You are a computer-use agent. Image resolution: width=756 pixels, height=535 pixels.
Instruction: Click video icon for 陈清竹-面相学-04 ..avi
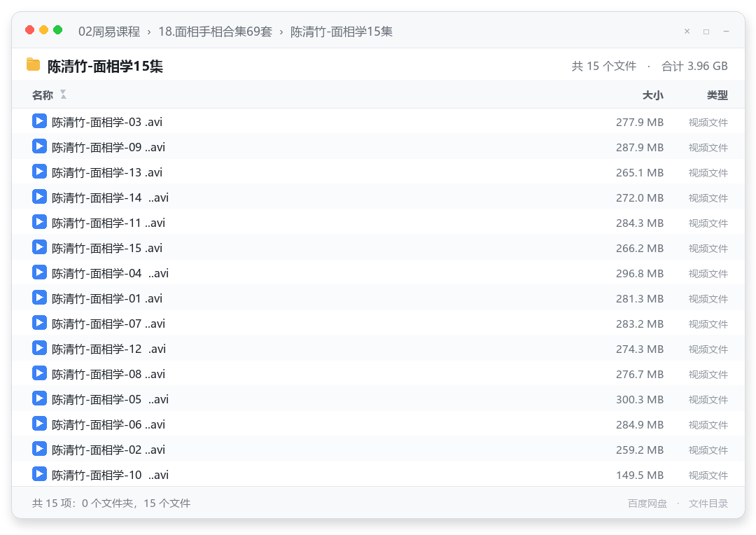click(x=39, y=272)
